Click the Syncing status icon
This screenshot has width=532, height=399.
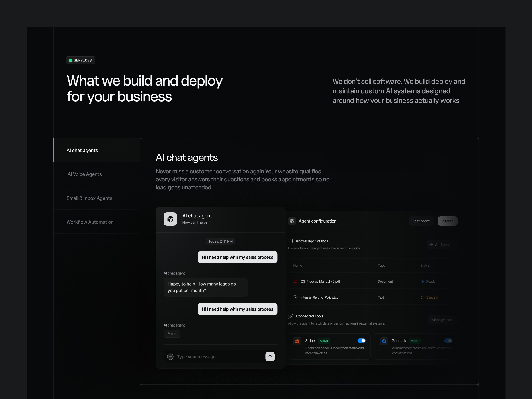coord(422,297)
